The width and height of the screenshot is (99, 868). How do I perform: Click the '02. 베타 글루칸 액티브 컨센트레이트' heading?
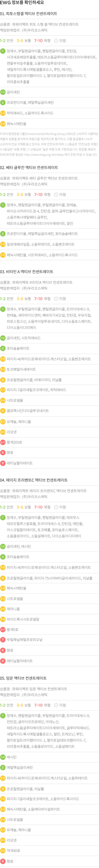pos(29,168)
